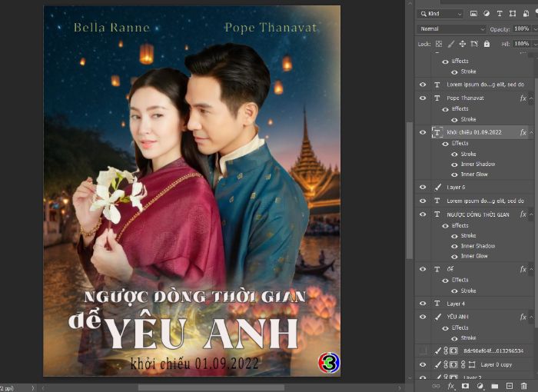Open the Kind filter dropdown
Screen dimensions: 538x392
[x=441, y=14]
